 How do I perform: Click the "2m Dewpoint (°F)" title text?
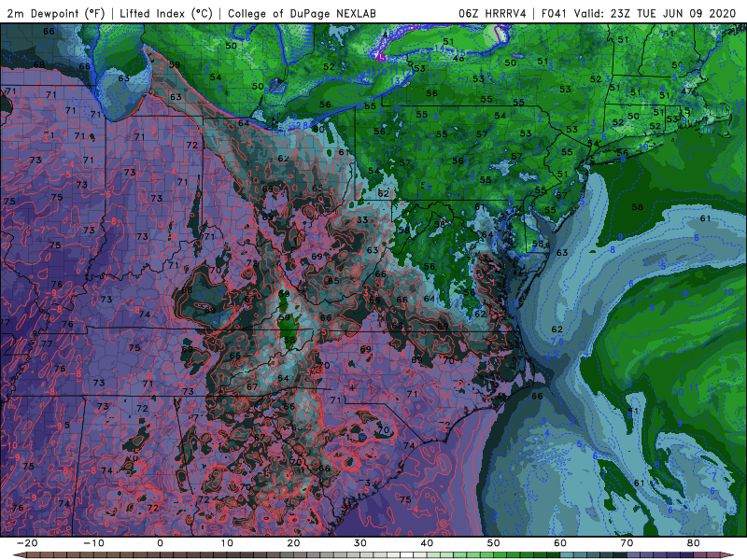coord(55,13)
